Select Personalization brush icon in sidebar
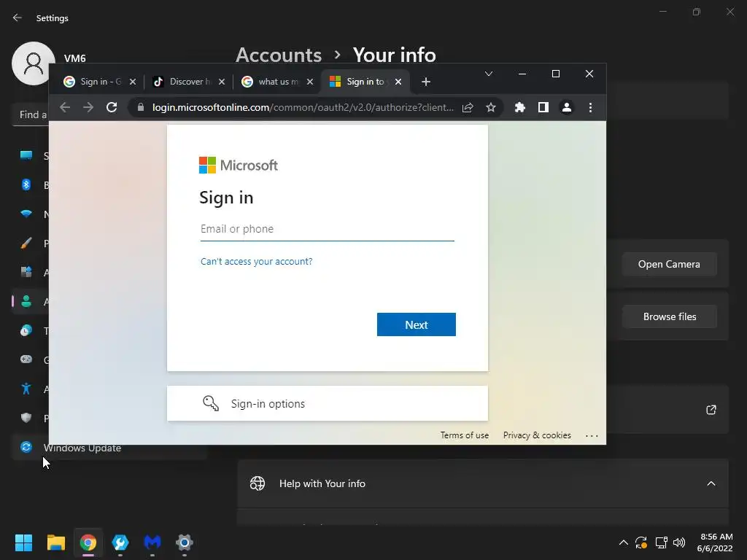 coord(26,244)
